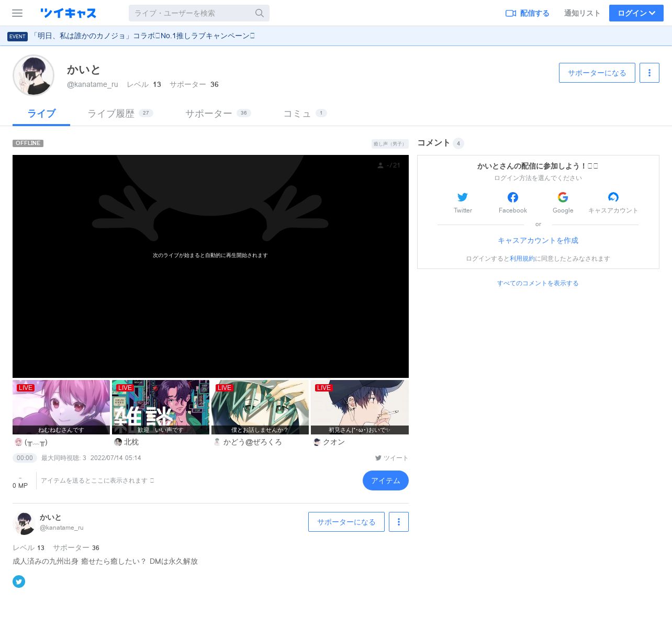The image size is (672, 626).
Task: Click サポーターになる button below player
Action: 346,522
